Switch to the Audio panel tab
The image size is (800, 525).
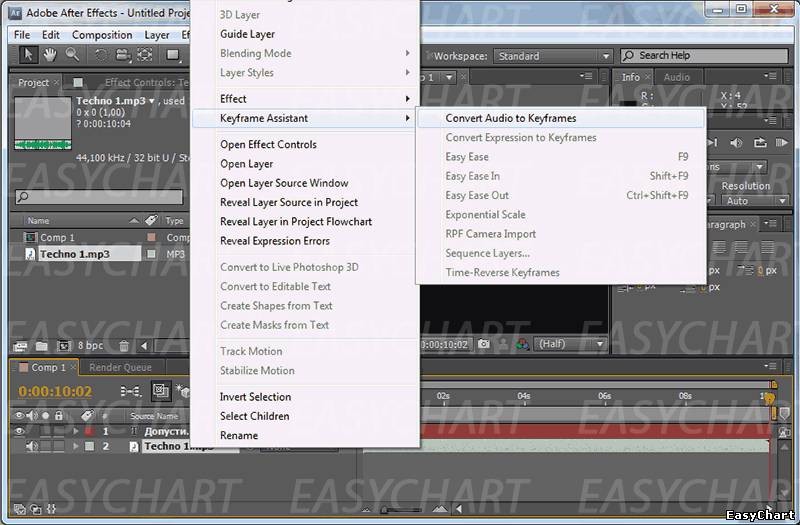click(x=677, y=77)
